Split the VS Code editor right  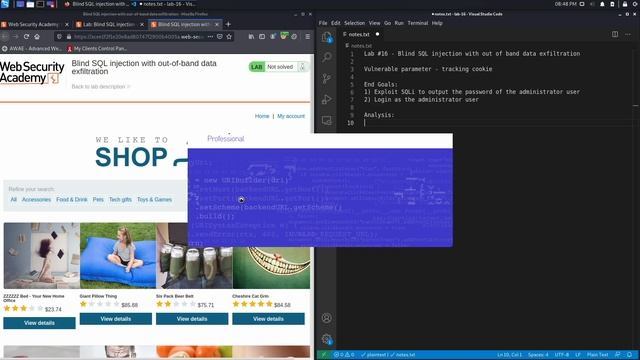[615, 34]
